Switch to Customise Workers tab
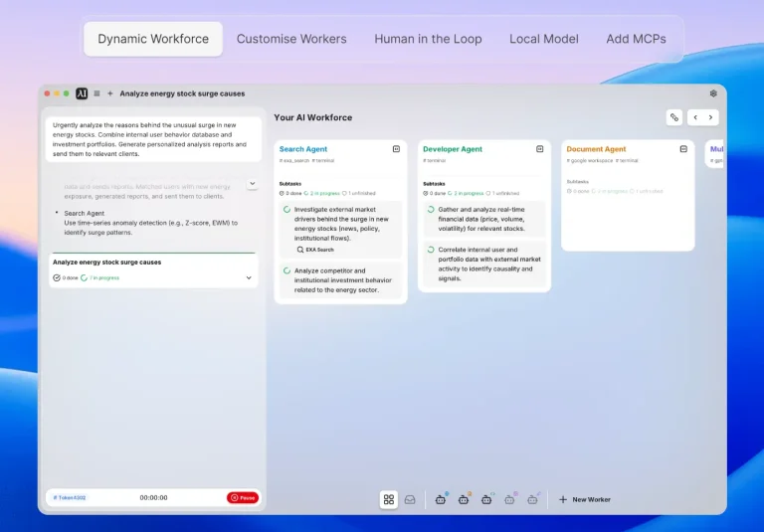Screen dimensions: 764x532 pos(291,39)
